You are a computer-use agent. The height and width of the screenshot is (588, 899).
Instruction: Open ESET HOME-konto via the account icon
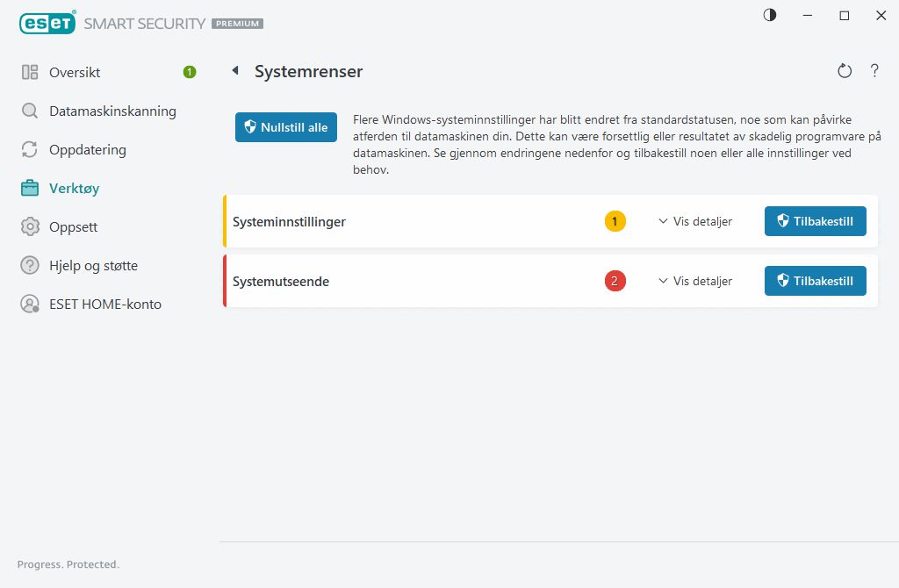click(x=27, y=304)
